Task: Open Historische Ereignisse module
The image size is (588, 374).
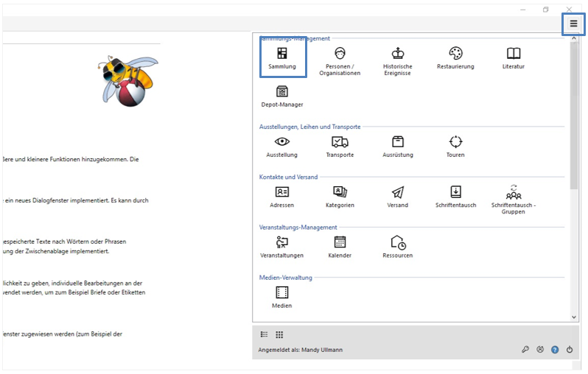Action: click(x=398, y=59)
